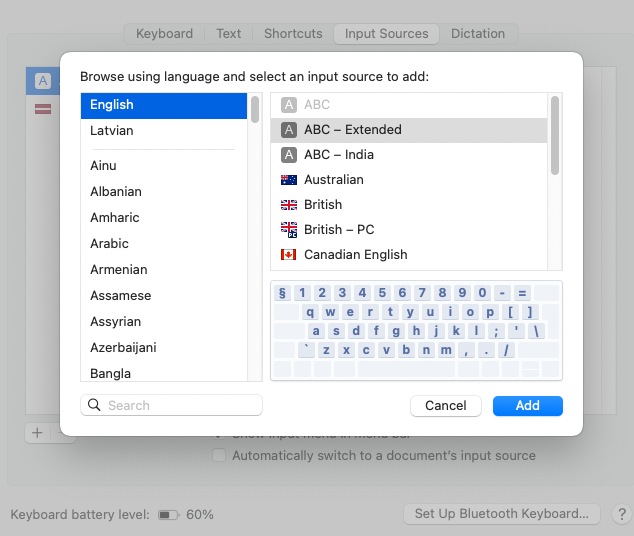
Task: Click the m key in keyboard preview
Action: (x=446, y=350)
